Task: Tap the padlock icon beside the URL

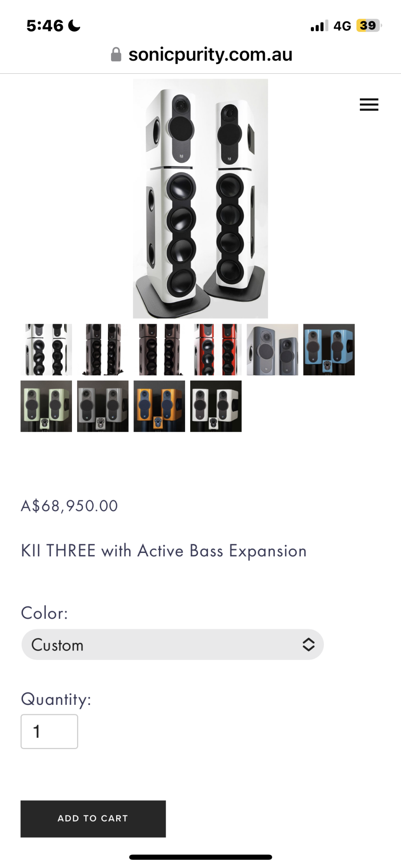Action: click(x=116, y=55)
